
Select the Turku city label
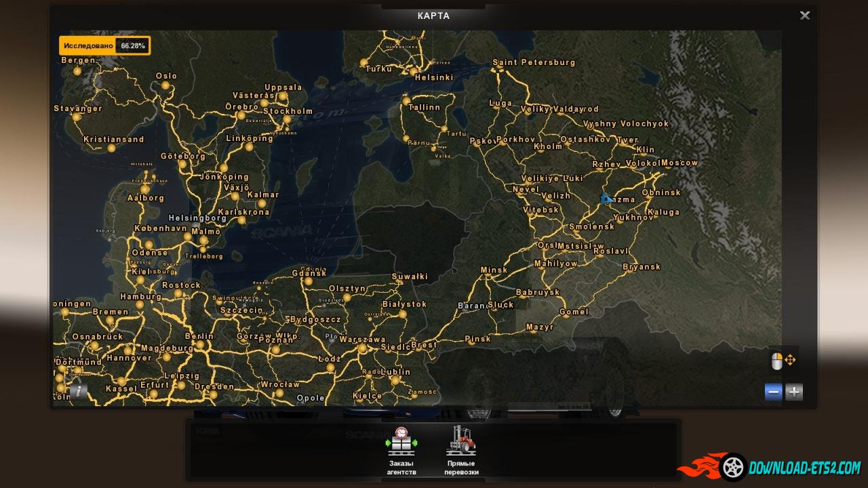coord(379,68)
